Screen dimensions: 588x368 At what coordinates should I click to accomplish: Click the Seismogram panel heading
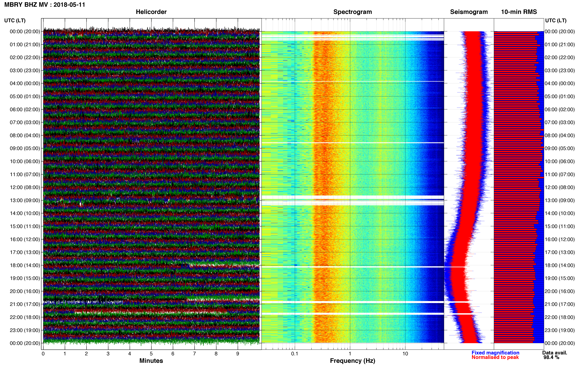point(469,12)
